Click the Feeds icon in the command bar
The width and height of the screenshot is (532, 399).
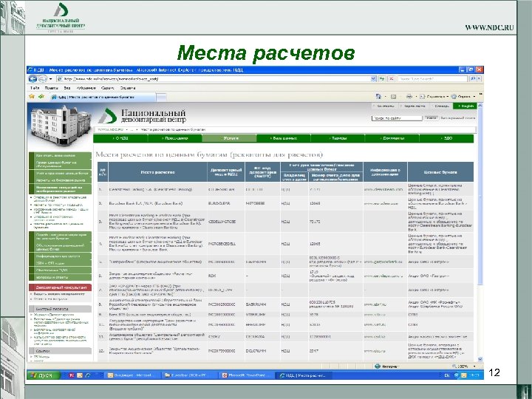click(x=394, y=97)
